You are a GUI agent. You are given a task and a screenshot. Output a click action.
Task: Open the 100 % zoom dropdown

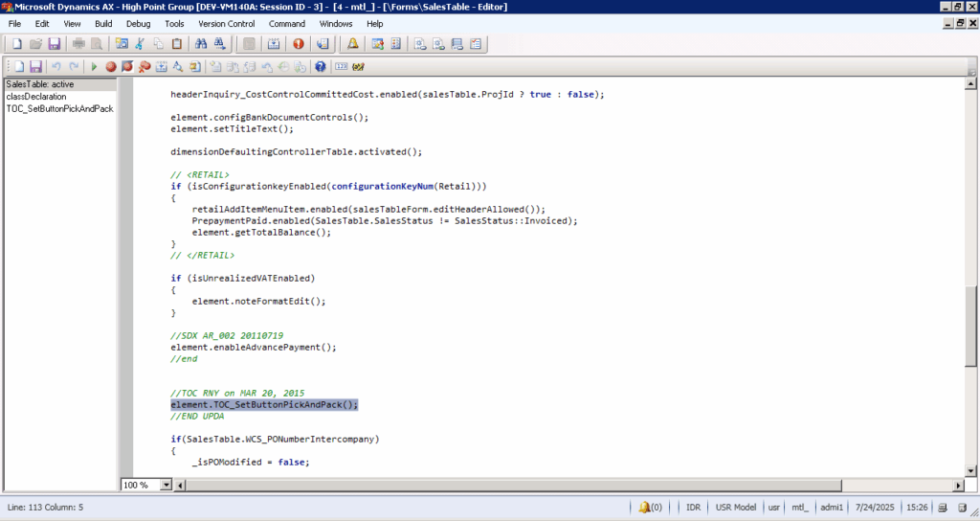click(166, 485)
